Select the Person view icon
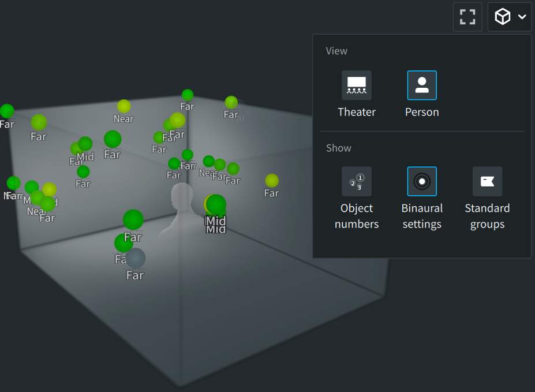This screenshot has height=392, width=535. [x=422, y=84]
